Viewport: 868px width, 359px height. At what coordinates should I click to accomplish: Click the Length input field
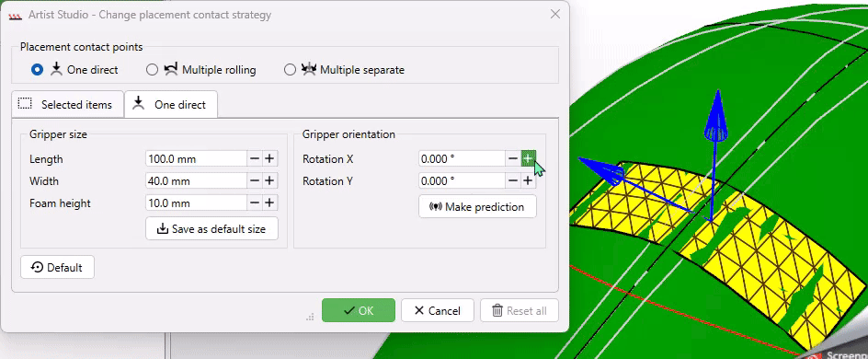(x=196, y=159)
